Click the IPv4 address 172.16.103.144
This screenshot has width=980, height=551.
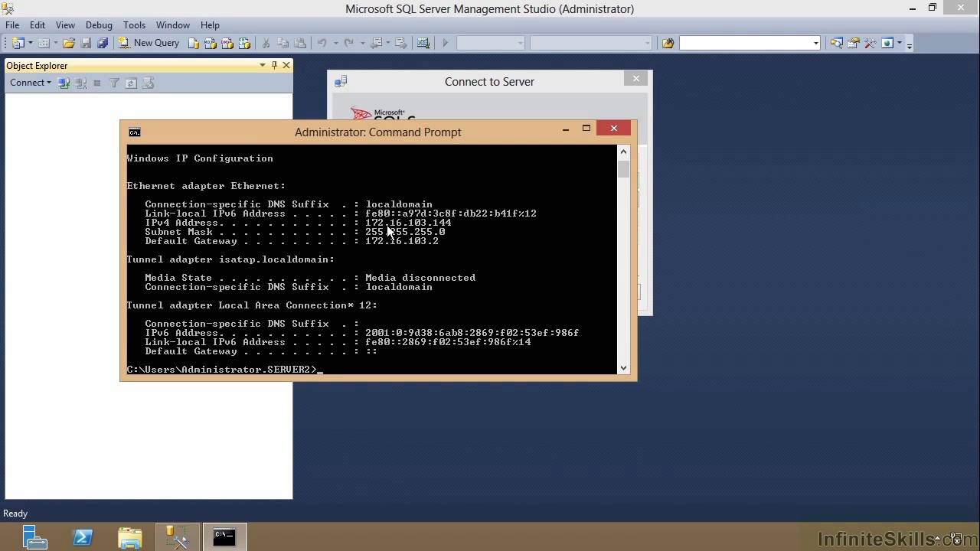(408, 223)
